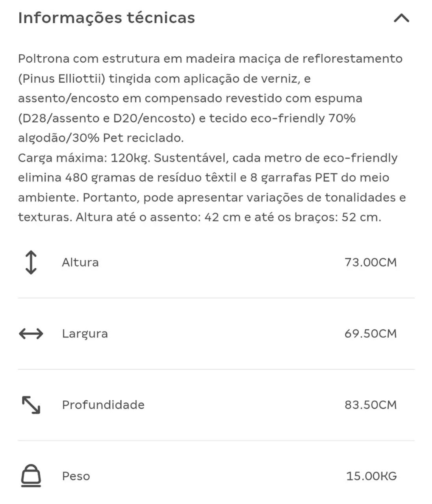Image resolution: width=432 pixels, height=504 pixels.
Task: Click the Informações técnicas heading
Action: point(107,18)
